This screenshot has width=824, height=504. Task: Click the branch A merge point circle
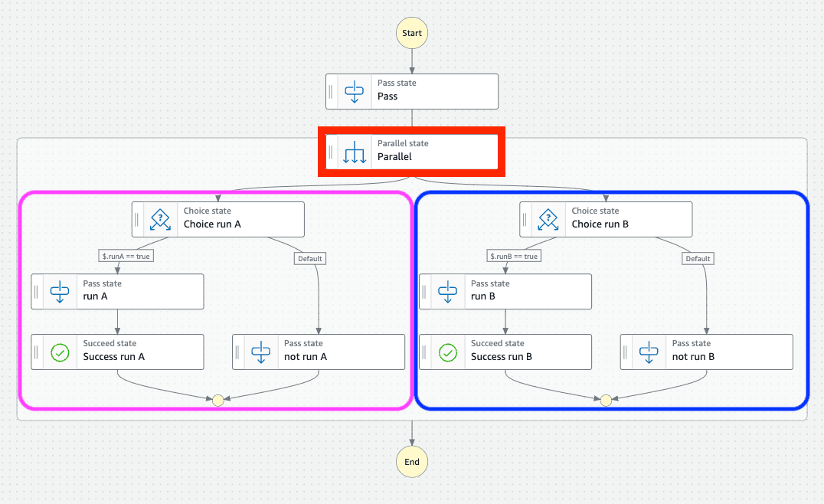pos(217,400)
